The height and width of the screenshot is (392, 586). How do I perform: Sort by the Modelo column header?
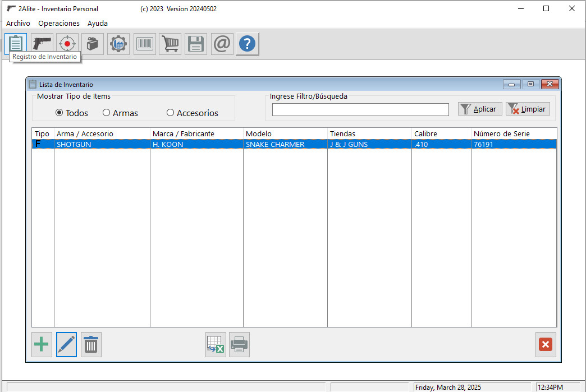[285, 133]
